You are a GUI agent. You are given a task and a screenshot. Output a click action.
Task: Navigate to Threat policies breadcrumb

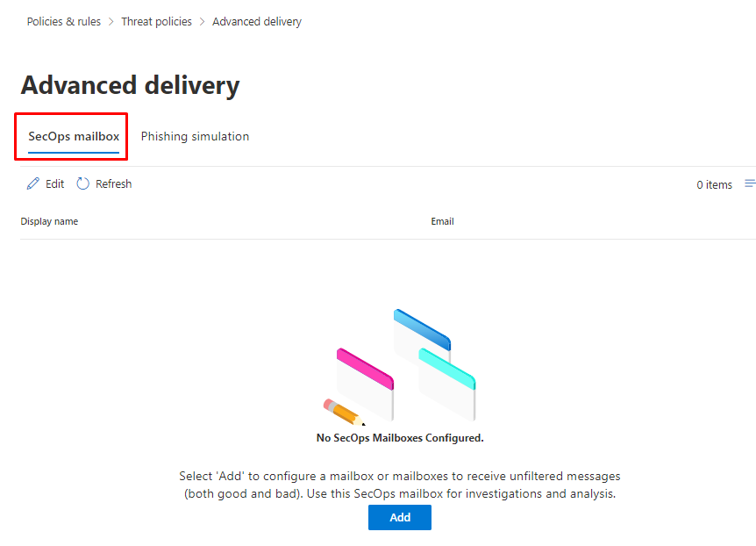click(x=157, y=22)
